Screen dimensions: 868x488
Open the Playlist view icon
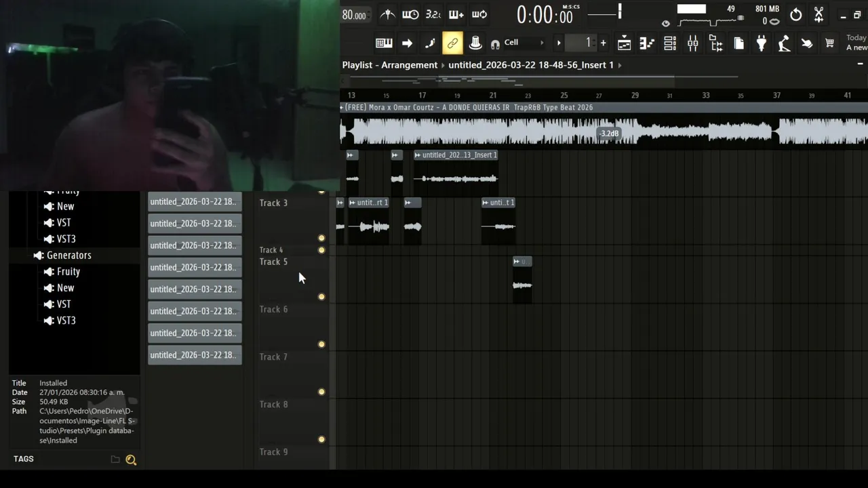(x=624, y=43)
